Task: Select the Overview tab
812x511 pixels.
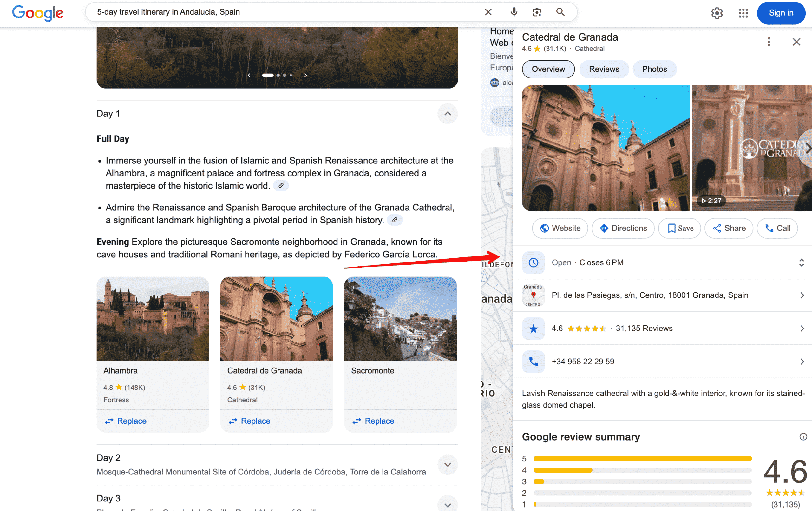Action: [x=548, y=69]
